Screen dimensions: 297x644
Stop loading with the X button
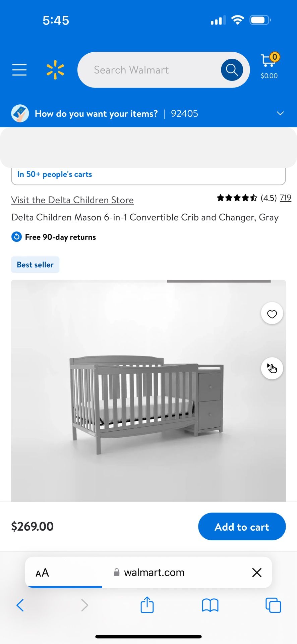[x=257, y=573]
